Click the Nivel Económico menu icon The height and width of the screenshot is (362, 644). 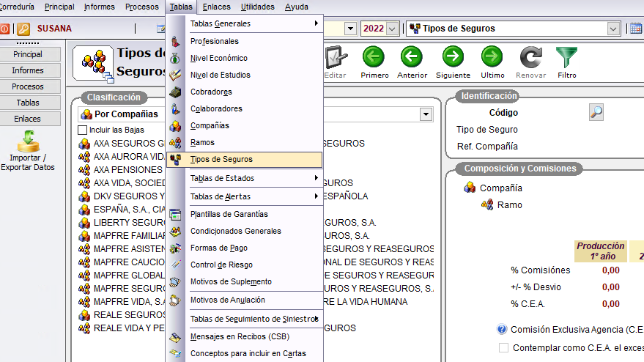pyautogui.click(x=175, y=59)
